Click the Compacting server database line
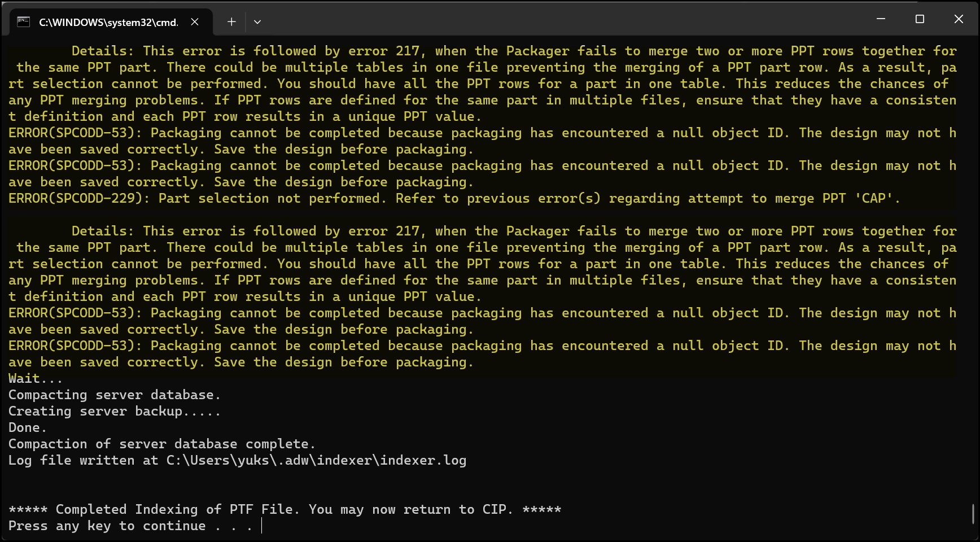980x542 pixels. click(x=114, y=394)
